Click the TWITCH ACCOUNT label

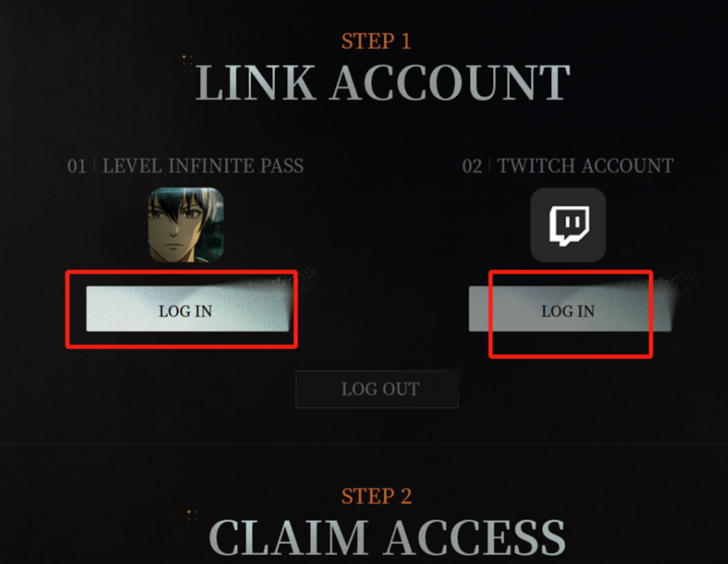click(585, 166)
